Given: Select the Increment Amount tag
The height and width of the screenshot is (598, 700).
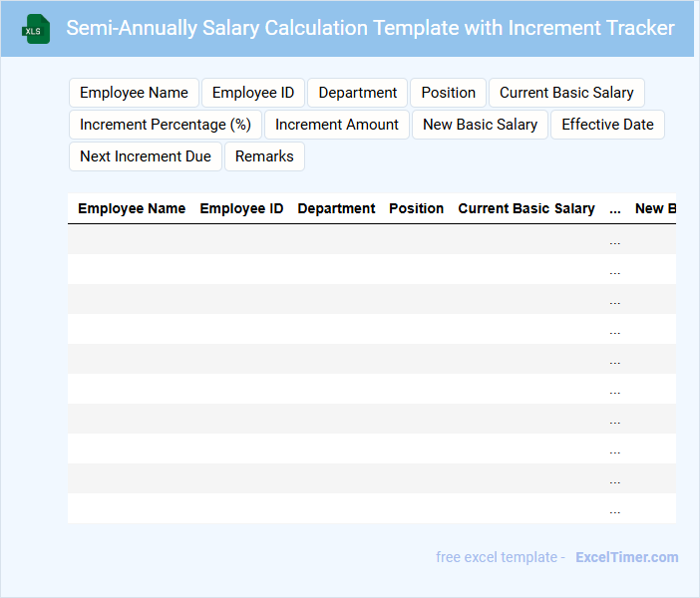Looking at the screenshot, I should click(x=337, y=125).
